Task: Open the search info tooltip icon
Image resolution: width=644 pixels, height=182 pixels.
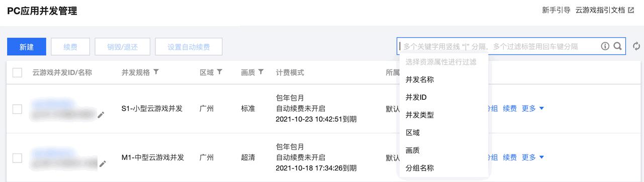Action: [x=605, y=46]
